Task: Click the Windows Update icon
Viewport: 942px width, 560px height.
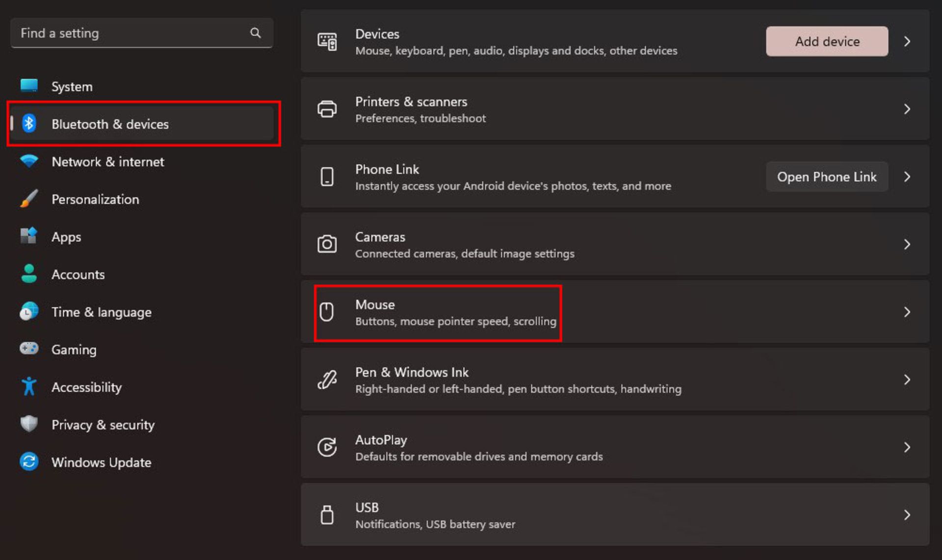Action: [x=30, y=462]
